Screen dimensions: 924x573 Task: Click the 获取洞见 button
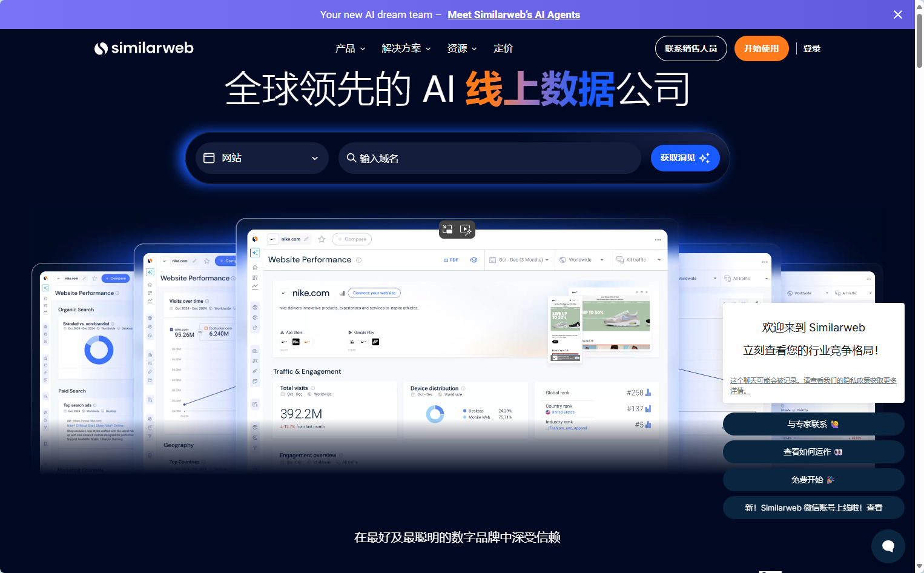pyautogui.click(x=685, y=158)
